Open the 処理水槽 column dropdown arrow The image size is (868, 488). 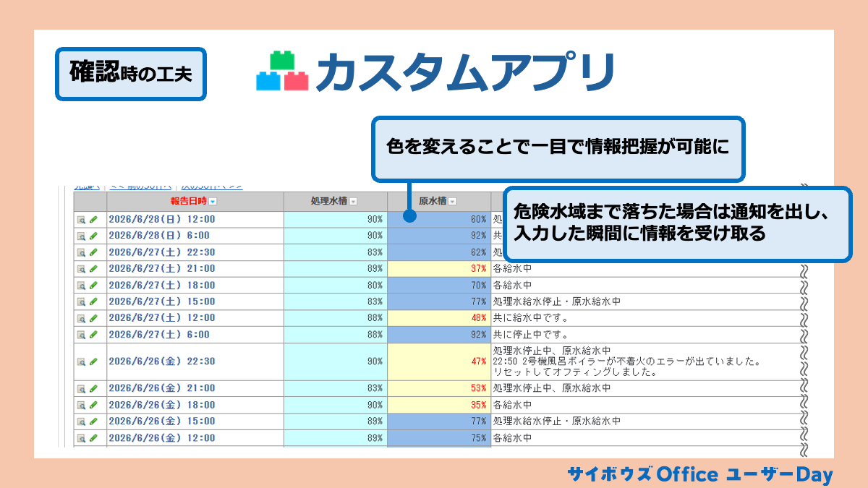coord(353,202)
